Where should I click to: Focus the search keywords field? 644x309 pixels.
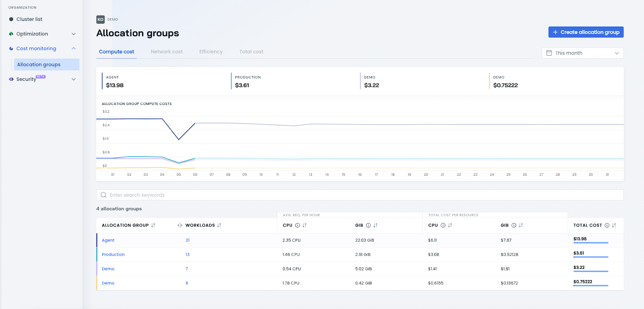tap(360, 195)
